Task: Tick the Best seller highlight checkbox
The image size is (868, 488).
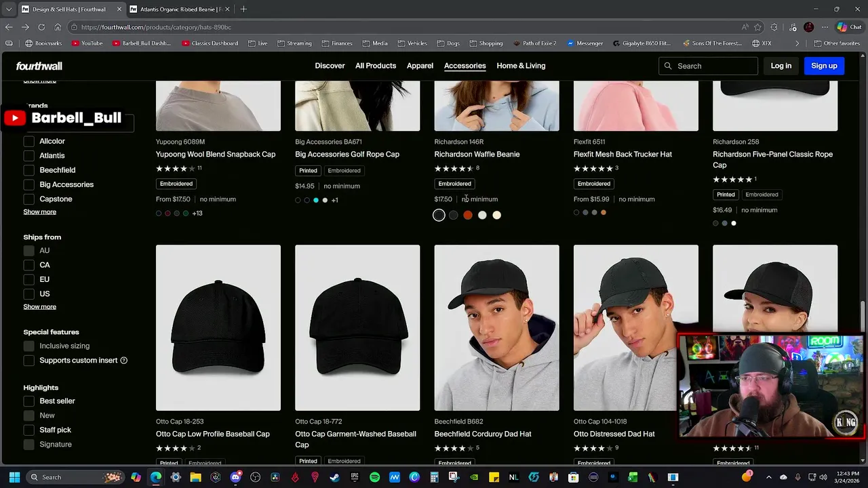Action: coord(29,401)
